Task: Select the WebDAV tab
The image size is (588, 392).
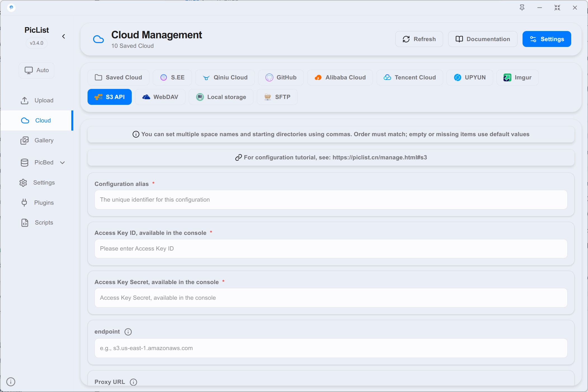Action: click(x=160, y=97)
